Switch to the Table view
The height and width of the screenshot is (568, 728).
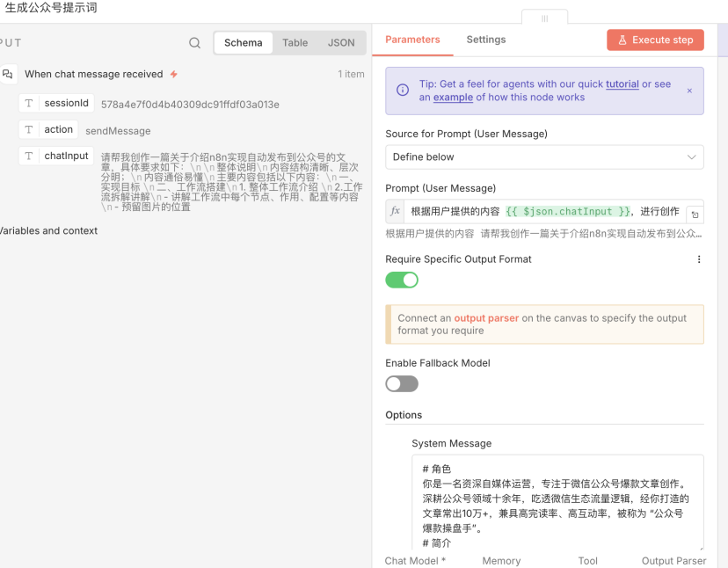point(295,42)
